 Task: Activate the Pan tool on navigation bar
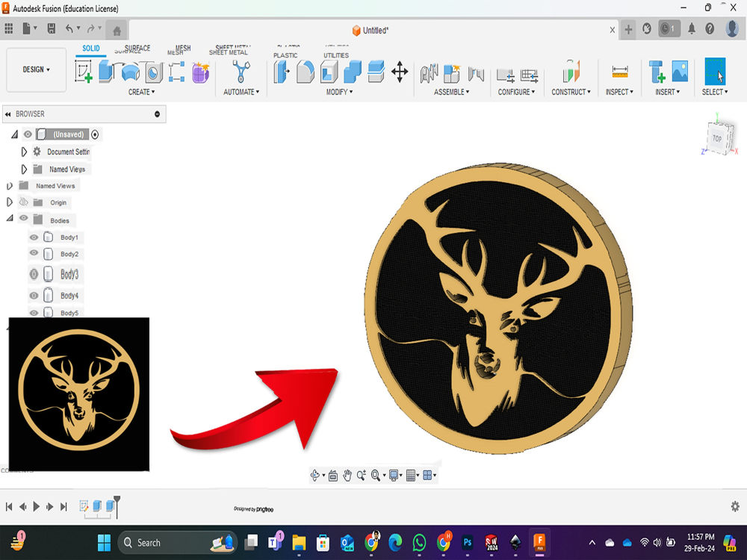click(x=347, y=475)
